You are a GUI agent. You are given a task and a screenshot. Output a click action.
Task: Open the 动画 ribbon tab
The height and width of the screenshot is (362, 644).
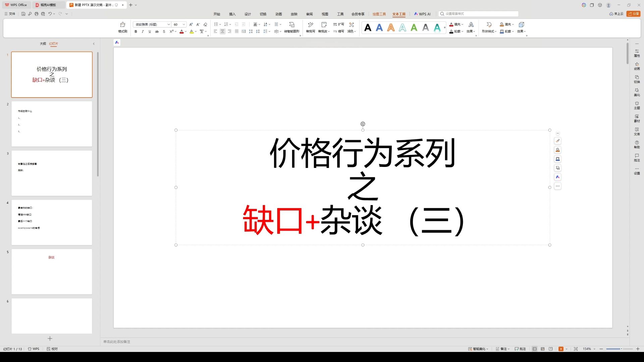tap(279, 14)
